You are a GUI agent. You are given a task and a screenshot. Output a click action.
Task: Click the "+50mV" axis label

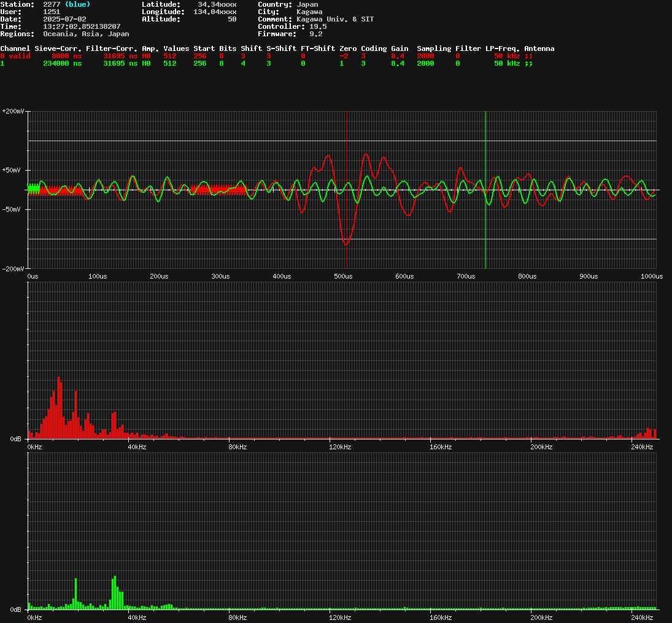pyautogui.click(x=11, y=170)
